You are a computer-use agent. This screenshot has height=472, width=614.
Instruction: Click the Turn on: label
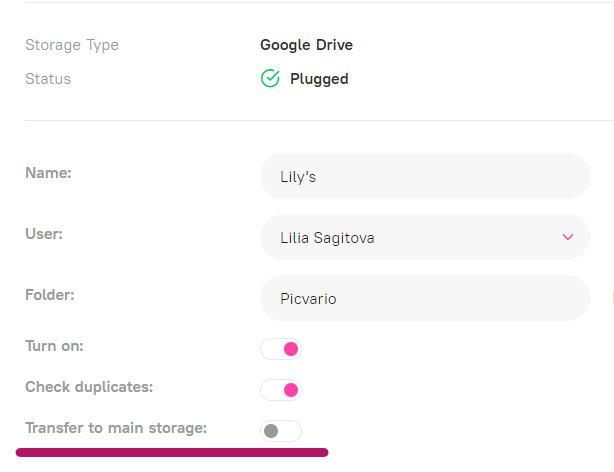pos(54,346)
